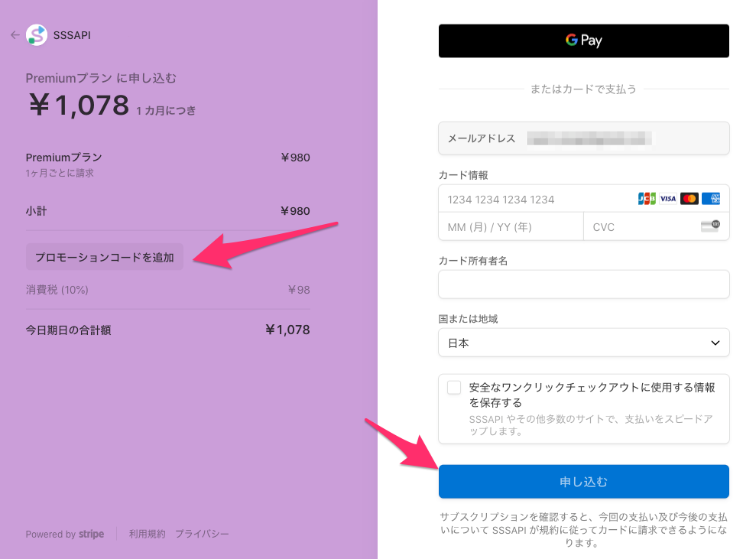Screen dimensions: 756x559
Task: Click the back arrow beside SSSAPI
Action: (x=15, y=35)
